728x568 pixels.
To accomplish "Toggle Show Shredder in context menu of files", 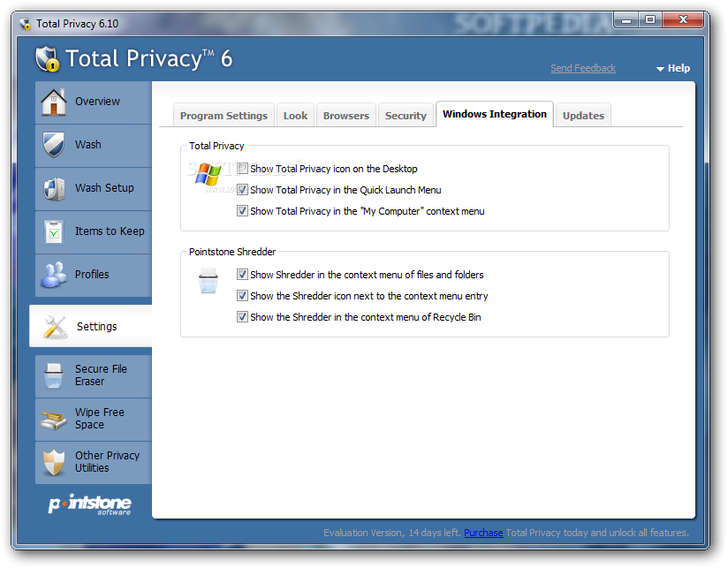I will coord(242,275).
